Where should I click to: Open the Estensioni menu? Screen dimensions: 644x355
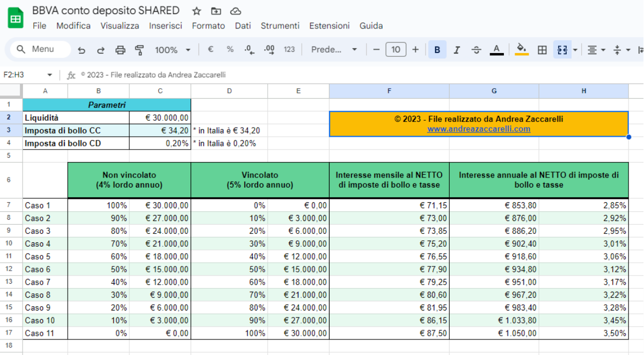tap(329, 26)
